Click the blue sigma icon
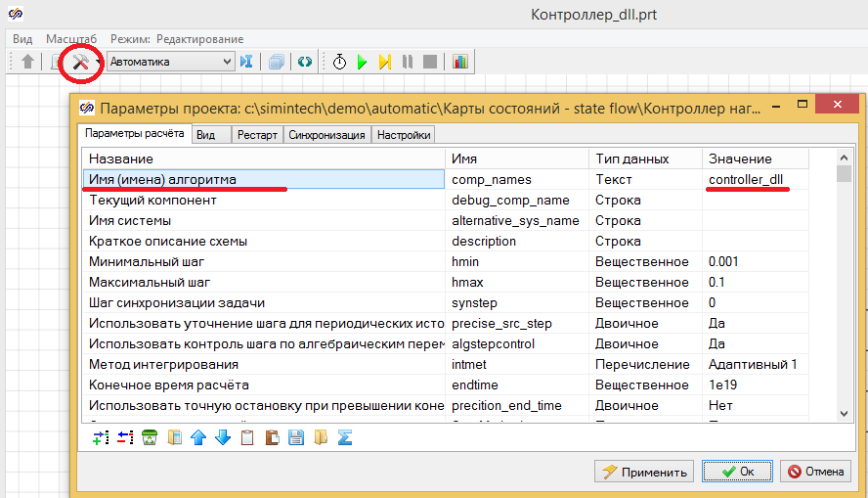 pos(345,437)
